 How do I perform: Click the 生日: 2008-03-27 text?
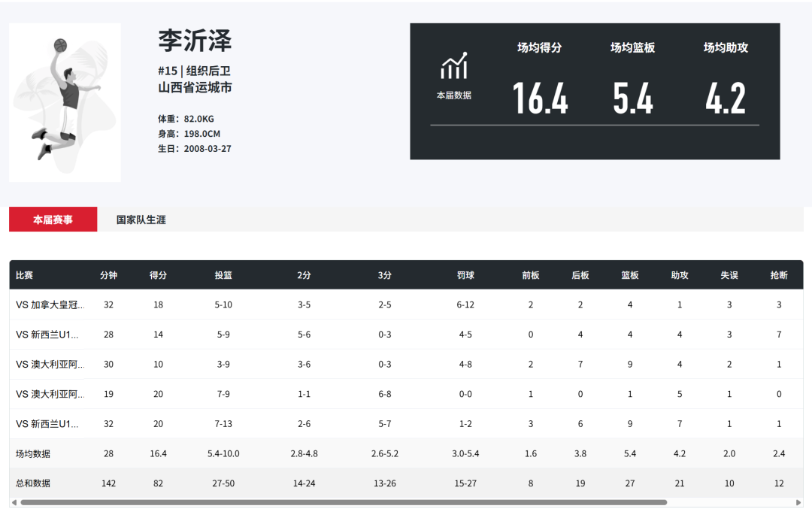coord(195,149)
